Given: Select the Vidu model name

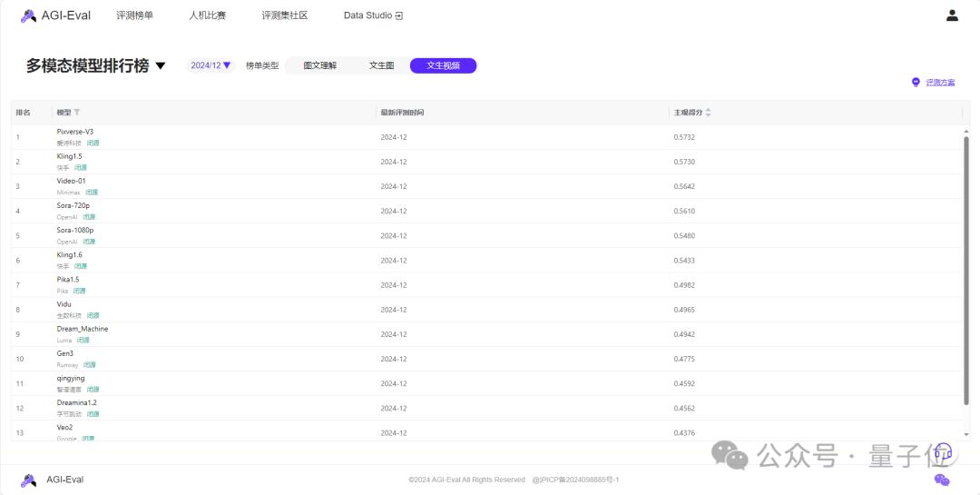Looking at the screenshot, I should [64, 304].
